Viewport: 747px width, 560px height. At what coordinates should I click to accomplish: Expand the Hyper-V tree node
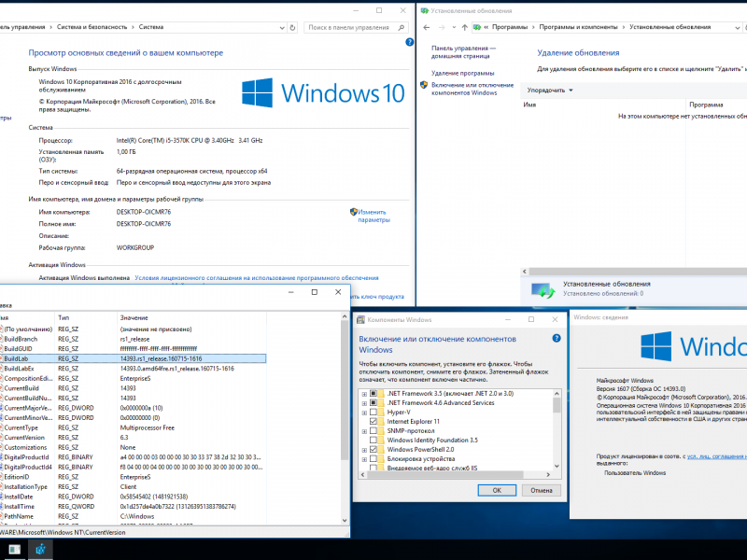click(364, 413)
